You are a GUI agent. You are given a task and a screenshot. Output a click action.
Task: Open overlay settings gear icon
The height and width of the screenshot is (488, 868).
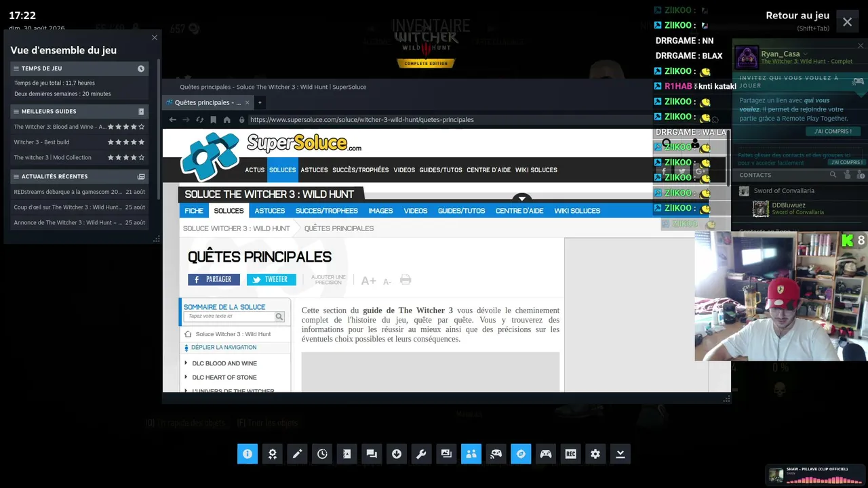[595, 454]
